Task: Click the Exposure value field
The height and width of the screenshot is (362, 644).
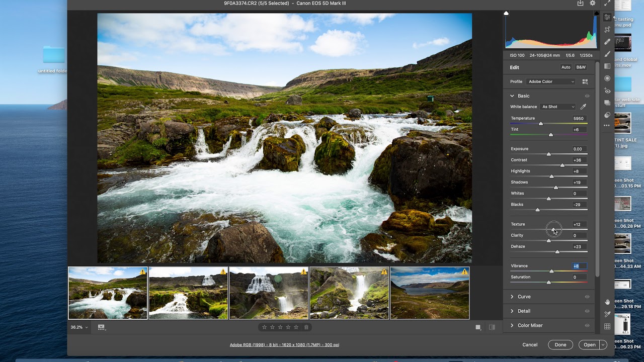Action: (579, 149)
